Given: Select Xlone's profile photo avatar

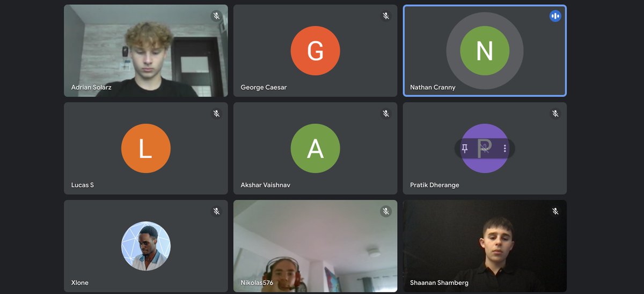Looking at the screenshot, I should click(x=146, y=246).
